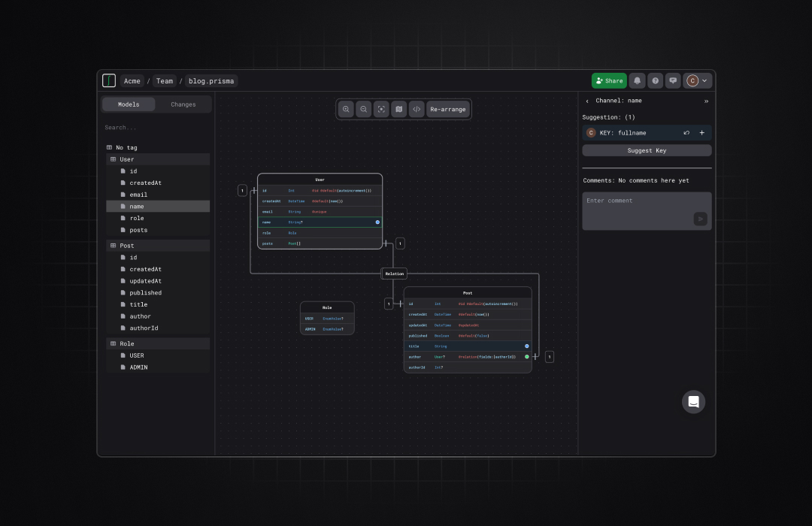This screenshot has width=812, height=526.
Task: Open the Team breadcrumb
Action: tap(165, 80)
